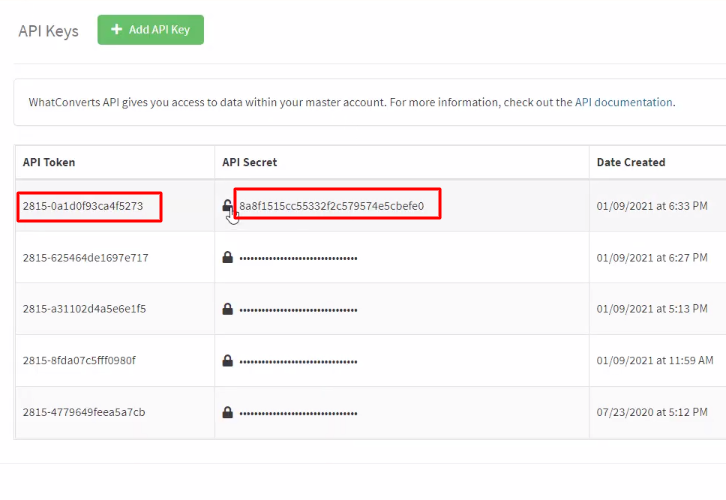Image resolution: width=726 pixels, height=500 pixels.
Task: Click date 01/09/2021 at 11:59 AM
Action: tap(655, 360)
